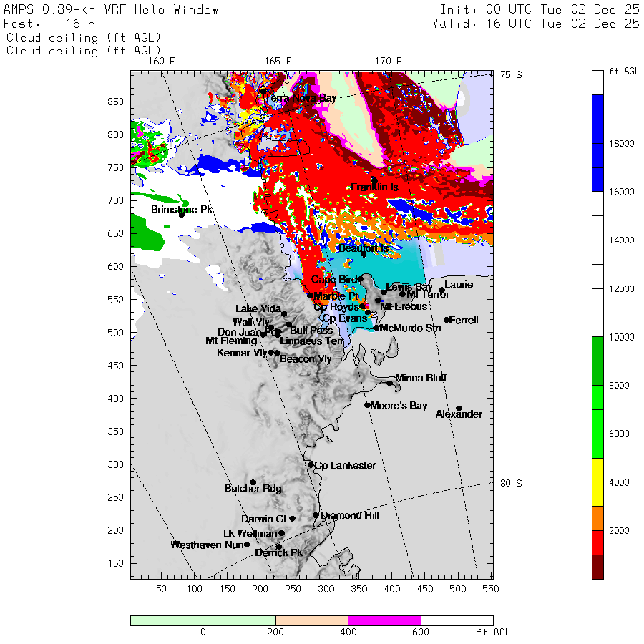The image size is (644, 644).
Task: Click the Mt Erebus label
Action: tap(404, 306)
